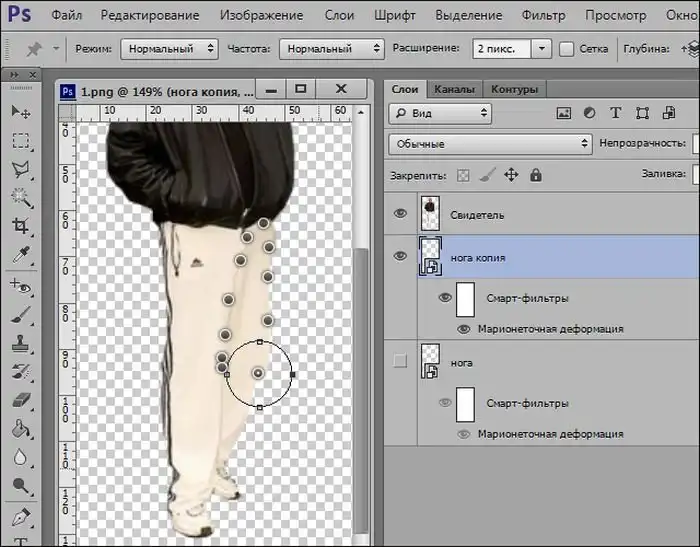Viewport: 700px width, 547px height.
Task: Click Марионеточная деформация under нога копия
Action: [x=550, y=328]
